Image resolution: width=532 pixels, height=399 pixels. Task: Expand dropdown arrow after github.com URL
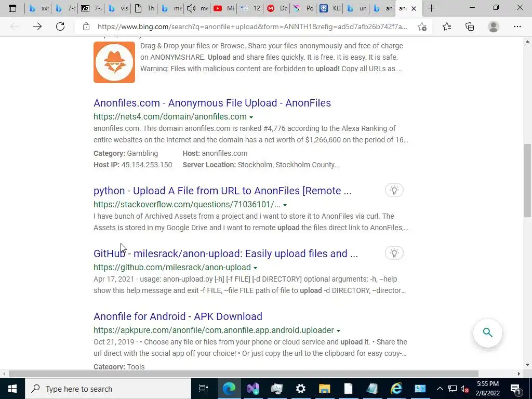click(x=255, y=268)
